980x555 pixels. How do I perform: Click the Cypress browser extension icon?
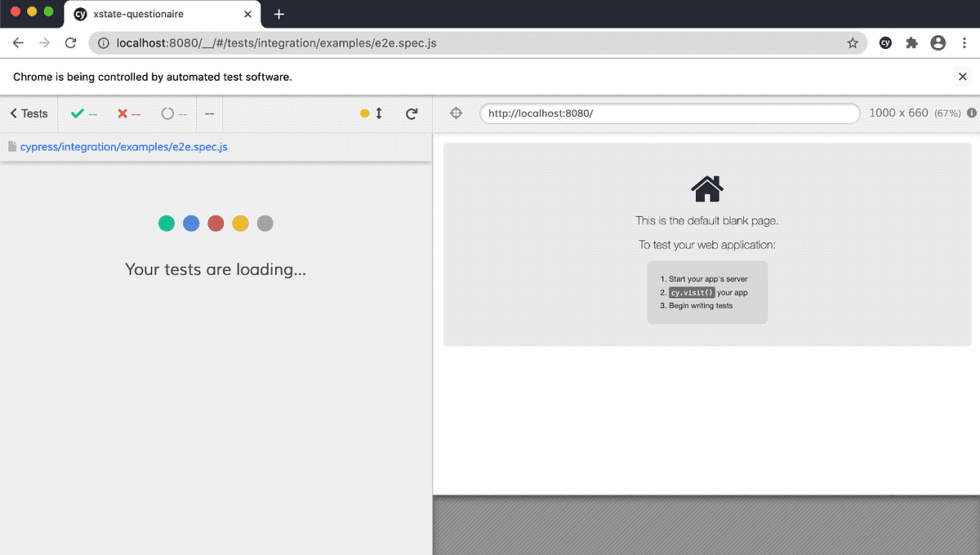(x=885, y=42)
